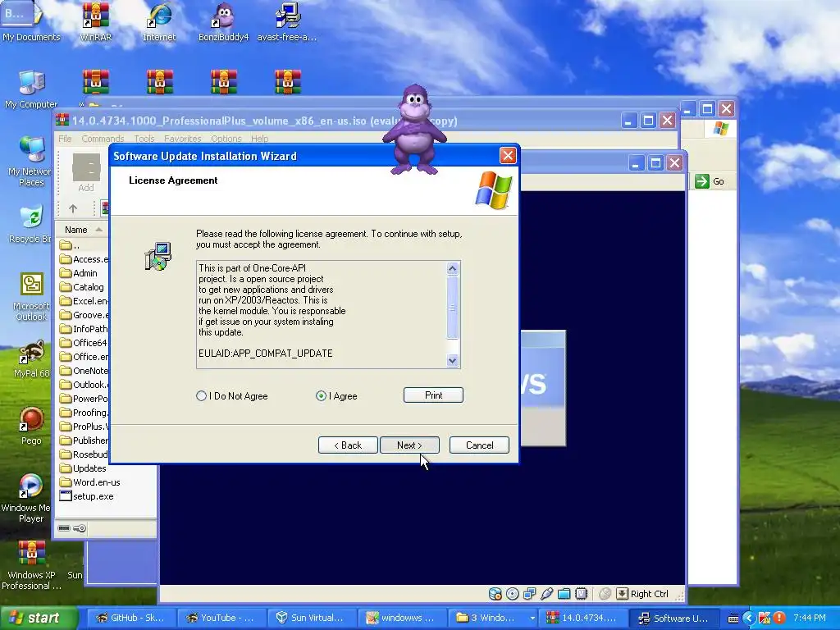Click the taskbar clock showing 7:44 PM
Viewport: 840px width, 630px height.
[809, 619]
